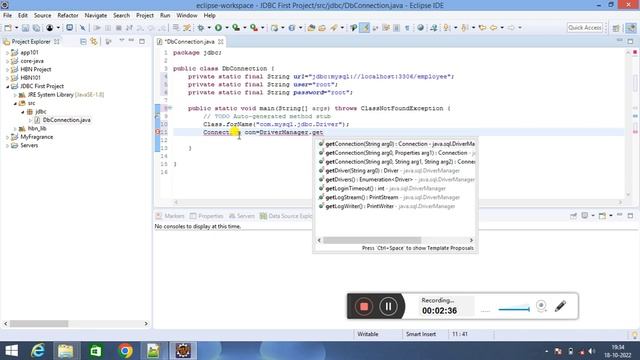The width and height of the screenshot is (640, 360).
Task: Click the Search flashlight toolbar icon
Action: (x=334, y=28)
